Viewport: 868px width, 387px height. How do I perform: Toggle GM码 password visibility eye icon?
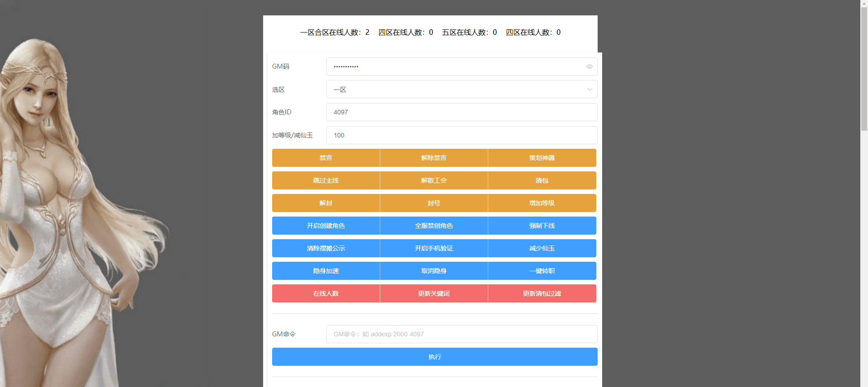point(589,66)
